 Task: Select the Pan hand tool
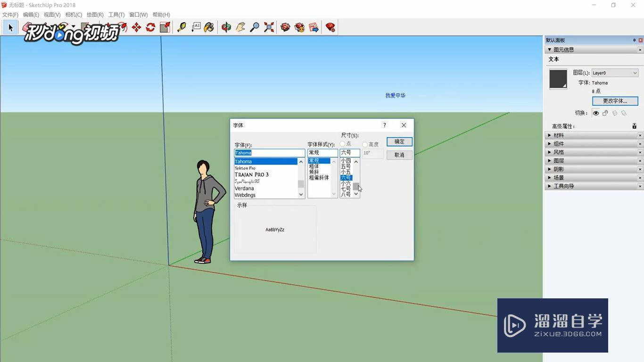(x=240, y=27)
